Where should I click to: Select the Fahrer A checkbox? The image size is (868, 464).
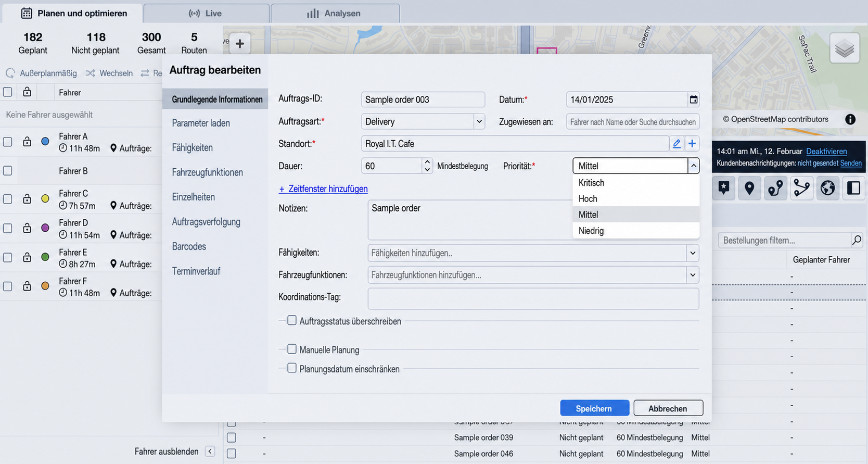(8, 142)
